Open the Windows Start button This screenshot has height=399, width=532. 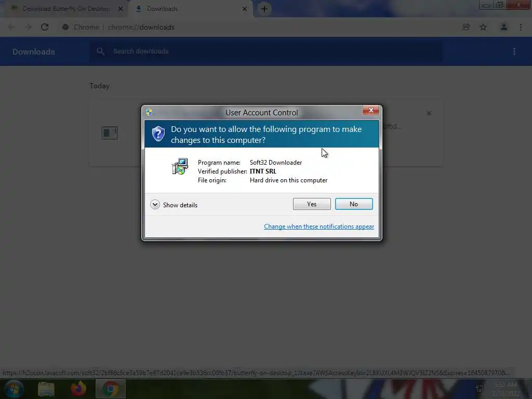click(14, 389)
